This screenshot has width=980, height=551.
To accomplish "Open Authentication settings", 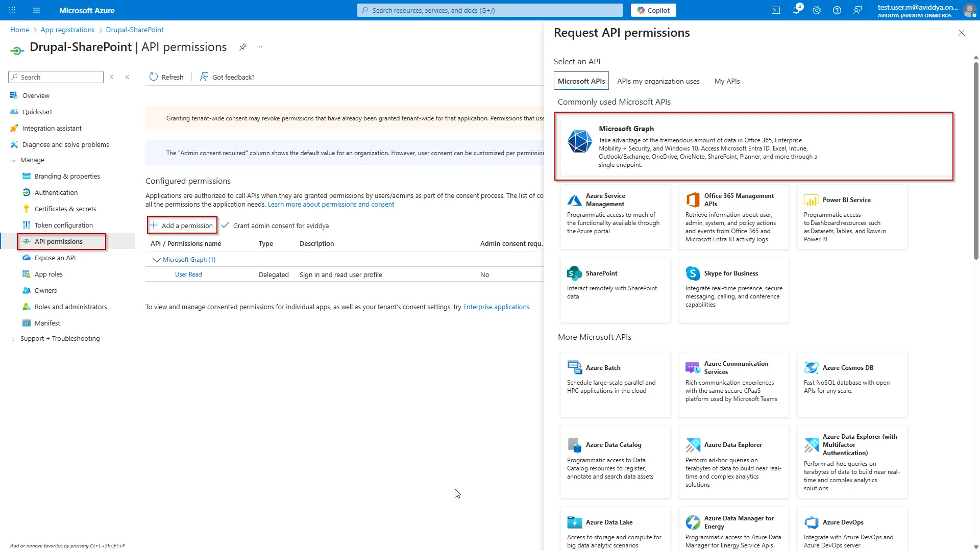I will (x=56, y=192).
